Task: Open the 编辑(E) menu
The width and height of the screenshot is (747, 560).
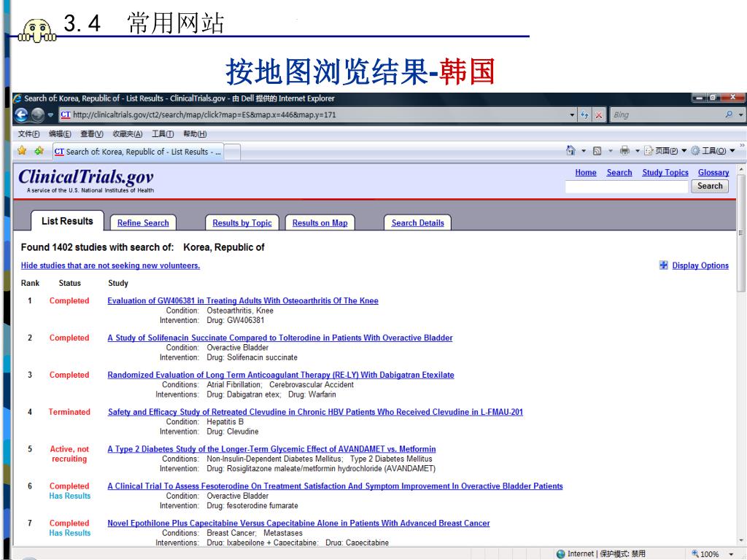Action: click(x=60, y=134)
